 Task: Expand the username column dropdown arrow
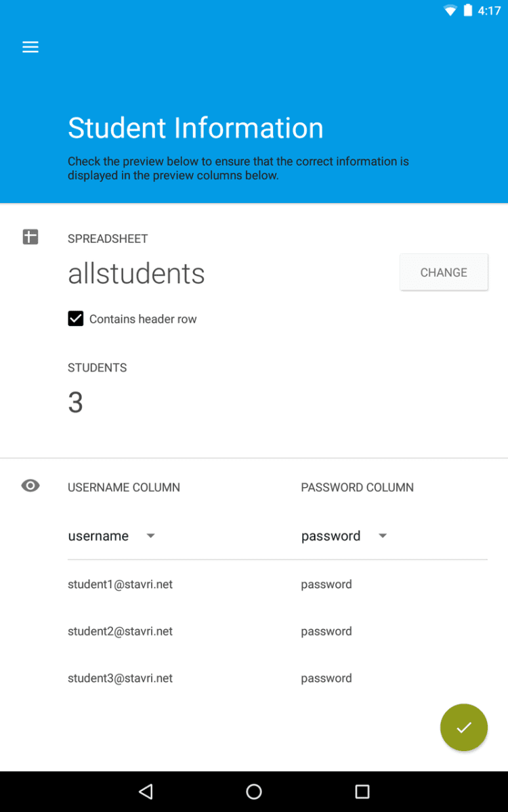tap(151, 536)
